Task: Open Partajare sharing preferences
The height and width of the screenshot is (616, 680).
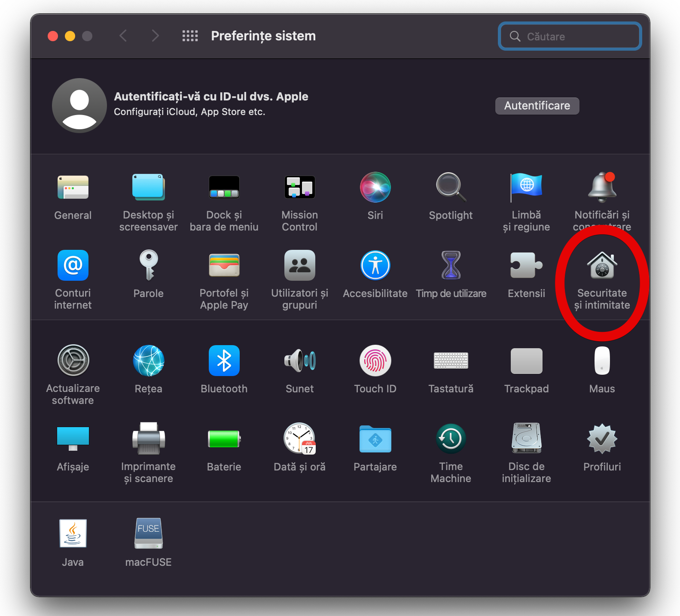Action: 375,439
